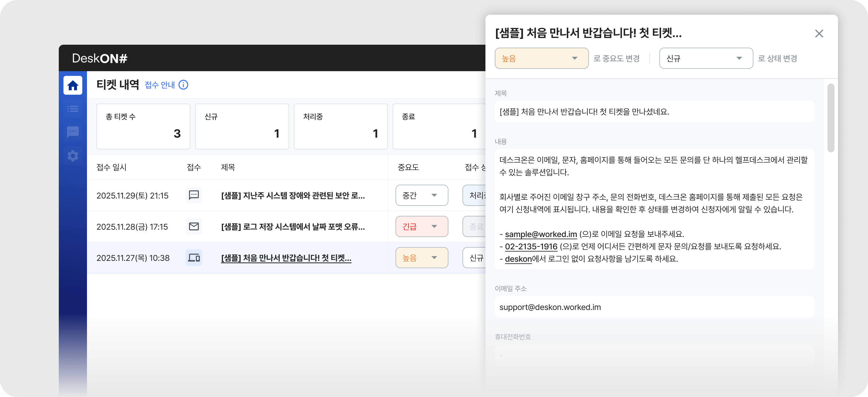This screenshot has width=868, height=397.
Task: Open the list view sidebar icon
Action: point(73,109)
